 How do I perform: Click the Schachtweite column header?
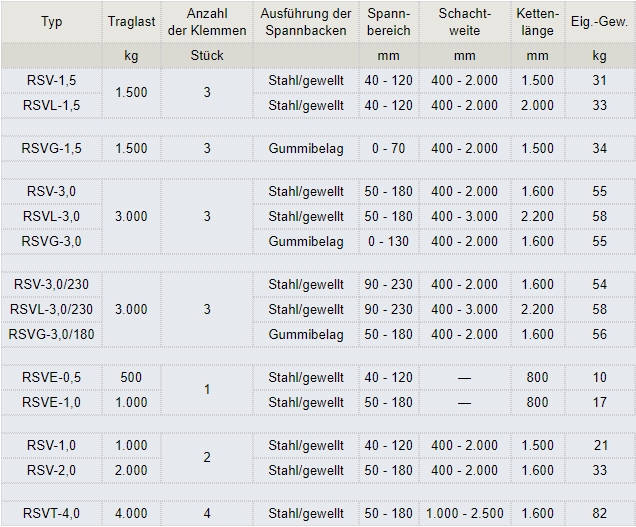coord(464,22)
